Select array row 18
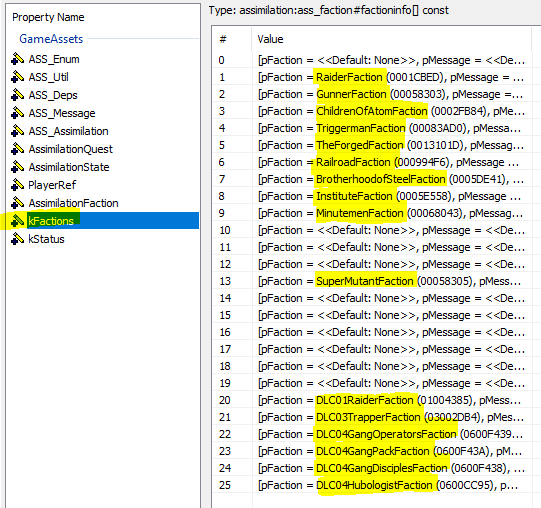Image resolution: width=541 pixels, height=508 pixels. pyautogui.click(x=372, y=366)
